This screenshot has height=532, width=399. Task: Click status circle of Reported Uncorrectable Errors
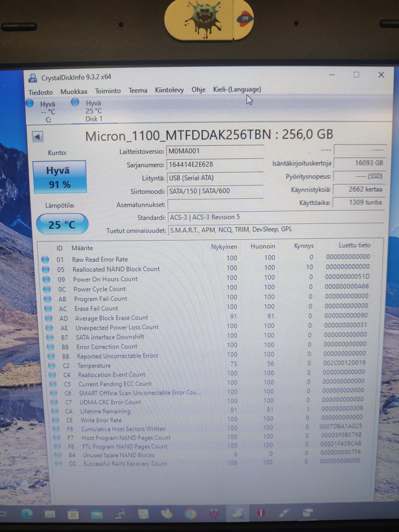click(x=51, y=356)
